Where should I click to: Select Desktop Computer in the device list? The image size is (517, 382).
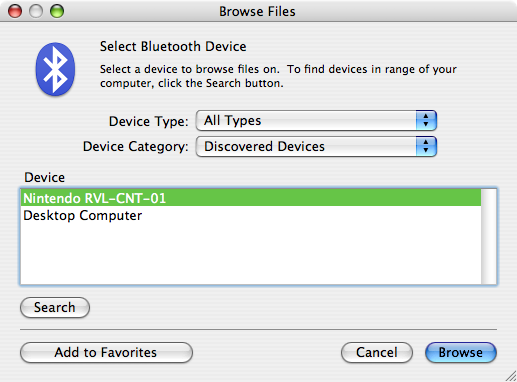(x=251, y=215)
